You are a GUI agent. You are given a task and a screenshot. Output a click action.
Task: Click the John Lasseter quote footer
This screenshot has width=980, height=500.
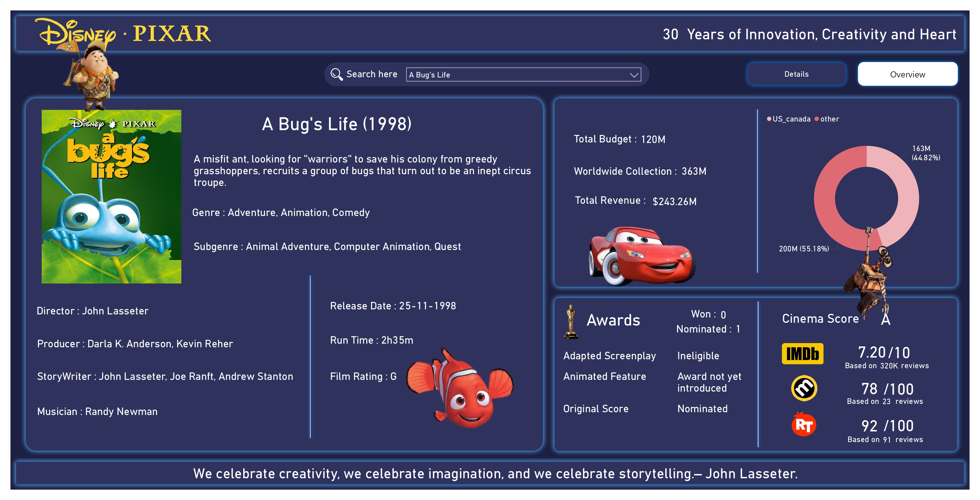495,474
